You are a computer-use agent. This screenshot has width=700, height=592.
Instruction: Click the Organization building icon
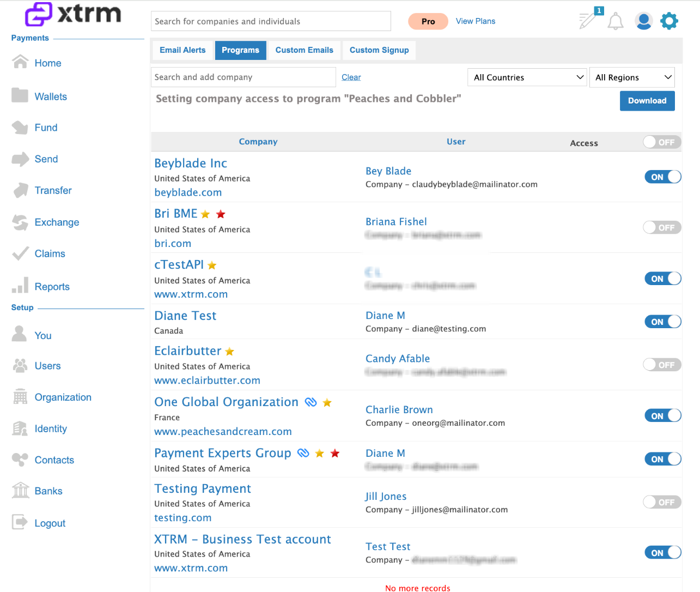click(20, 397)
